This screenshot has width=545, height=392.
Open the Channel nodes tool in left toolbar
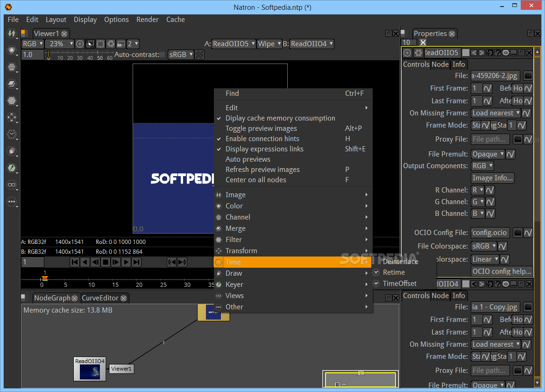pos(12,67)
